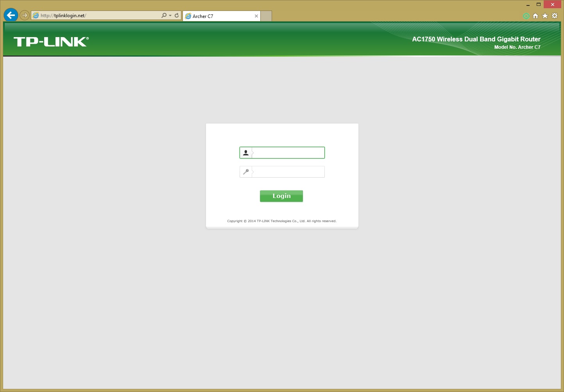Click the password input field
This screenshot has width=564, height=392.
coord(288,172)
